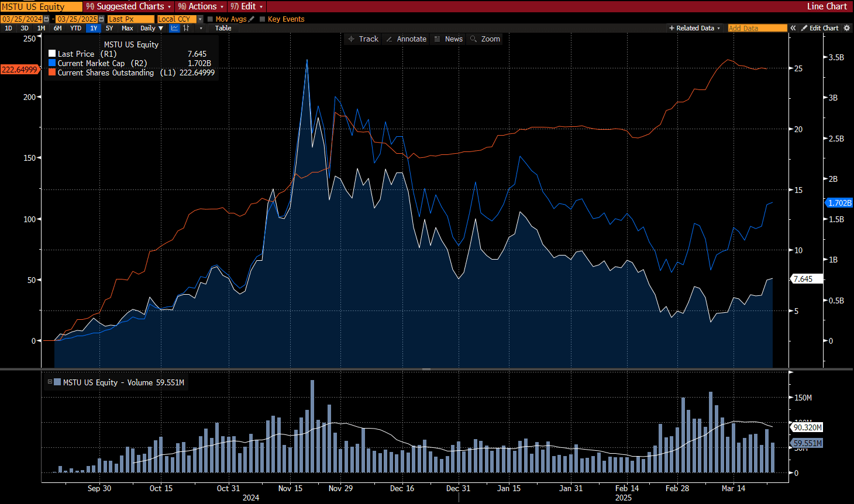Viewport: 854px width, 504px height.
Task: Open the Local CCY currency dropdown arrow
Action: click(x=201, y=19)
